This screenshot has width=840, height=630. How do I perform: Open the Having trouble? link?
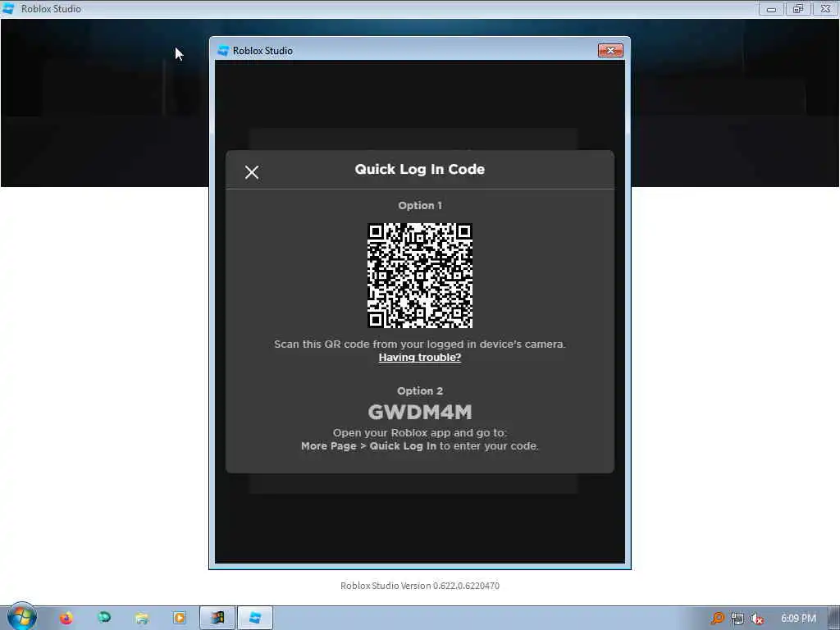click(x=419, y=358)
